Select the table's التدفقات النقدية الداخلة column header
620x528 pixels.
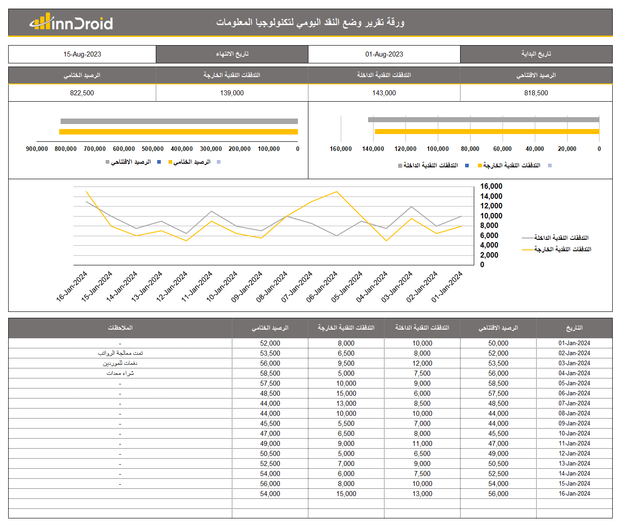pyautogui.click(x=422, y=328)
